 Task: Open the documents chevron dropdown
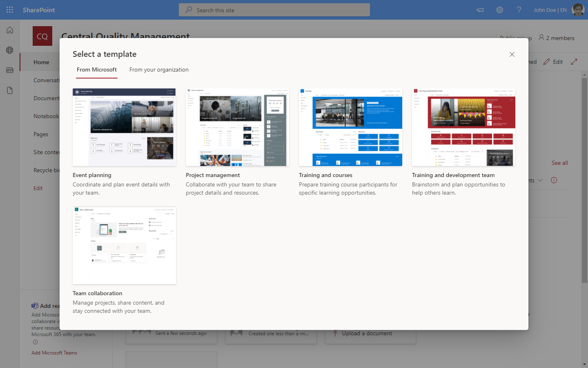click(541, 180)
